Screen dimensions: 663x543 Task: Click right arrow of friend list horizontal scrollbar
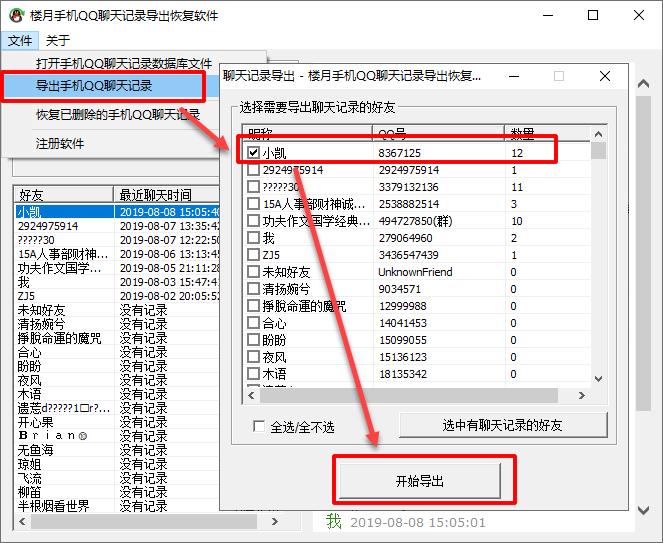[x=275, y=521]
